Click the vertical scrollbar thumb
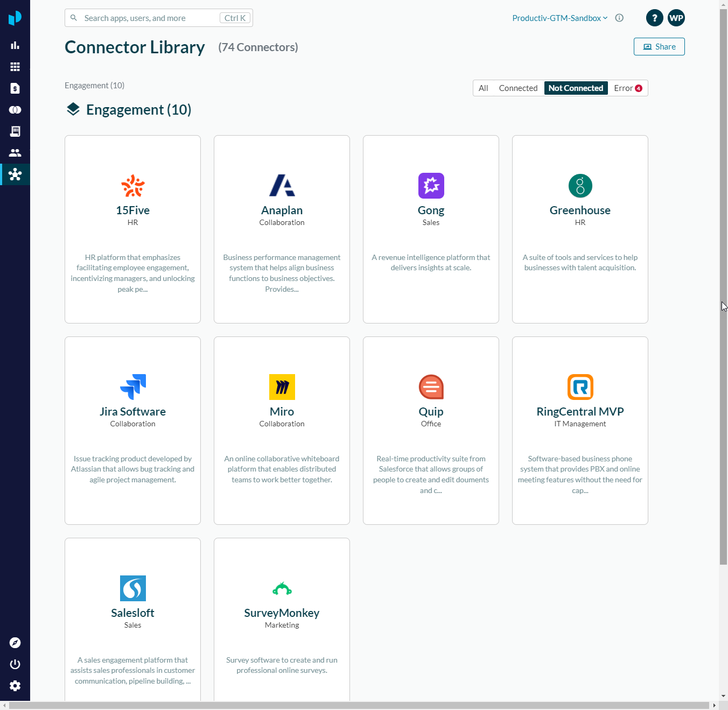728x710 pixels. tap(723, 285)
